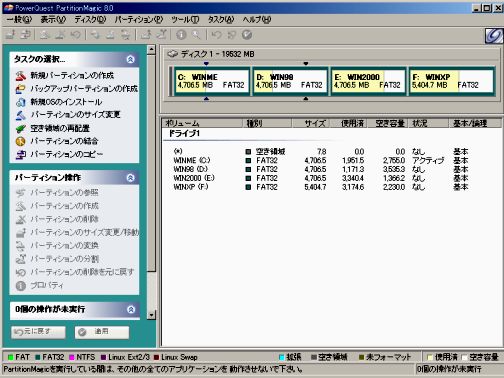Click the icon beside 新規パーティションの作成
This screenshot has height=378, width=504.
21,76
